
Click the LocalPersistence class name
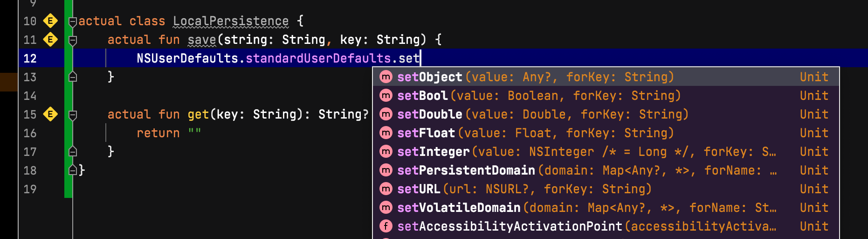(x=231, y=21)
